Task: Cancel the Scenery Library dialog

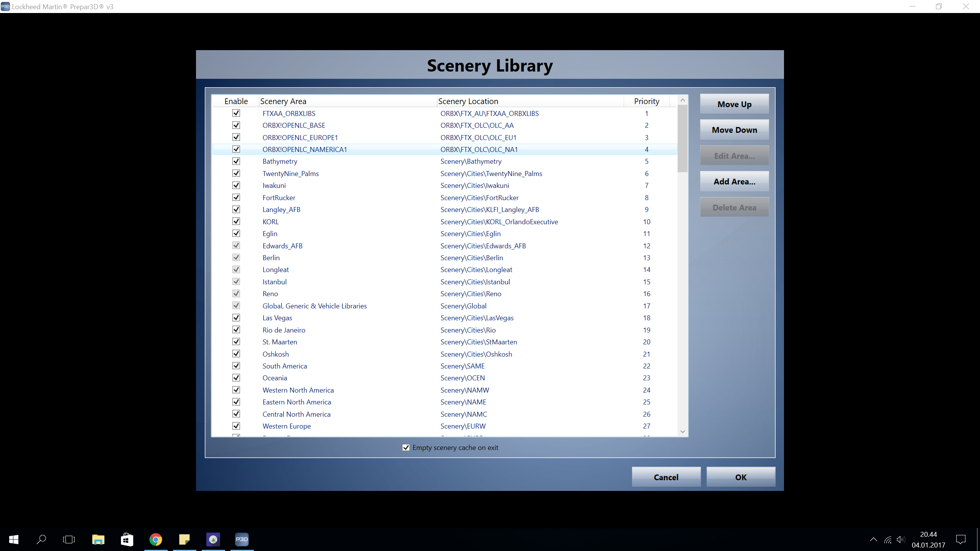Action: (x=666, y=477)
